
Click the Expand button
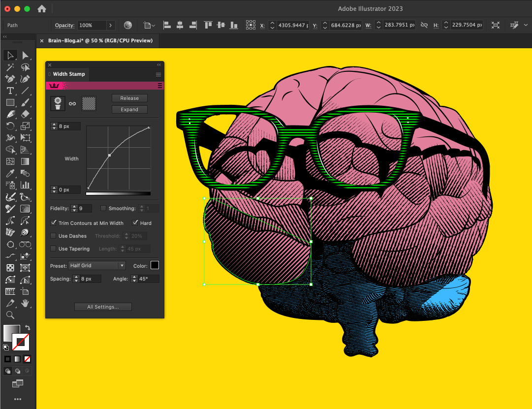129,109
